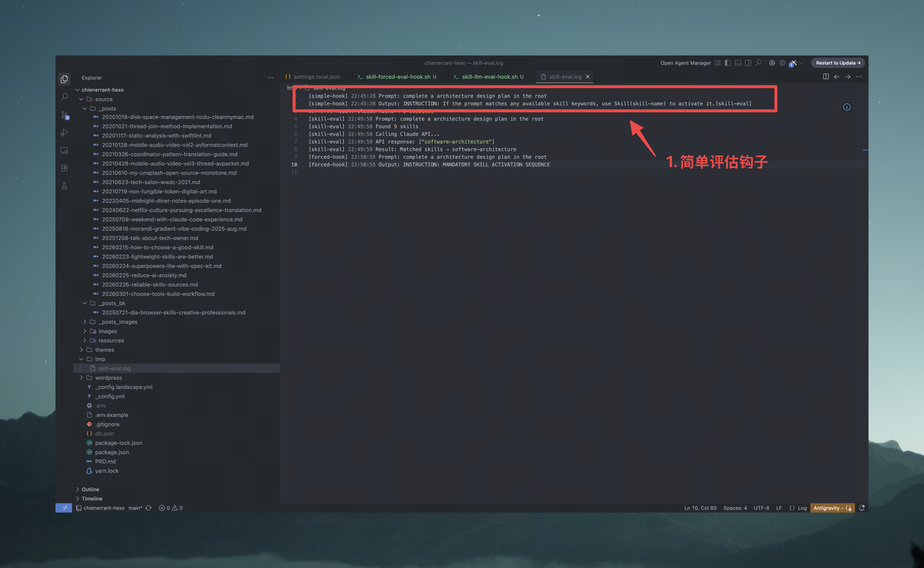Click the settings gear in title bar
This screenshot has height=568, width=924.
click(782, 63)
